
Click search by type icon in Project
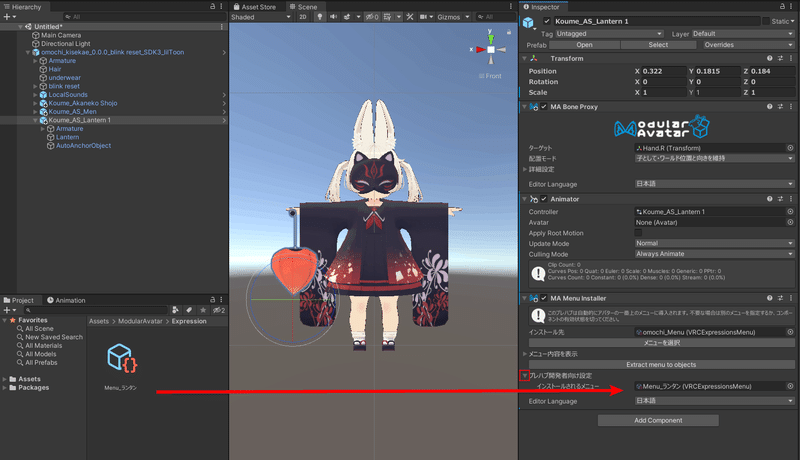coord(176,310)
